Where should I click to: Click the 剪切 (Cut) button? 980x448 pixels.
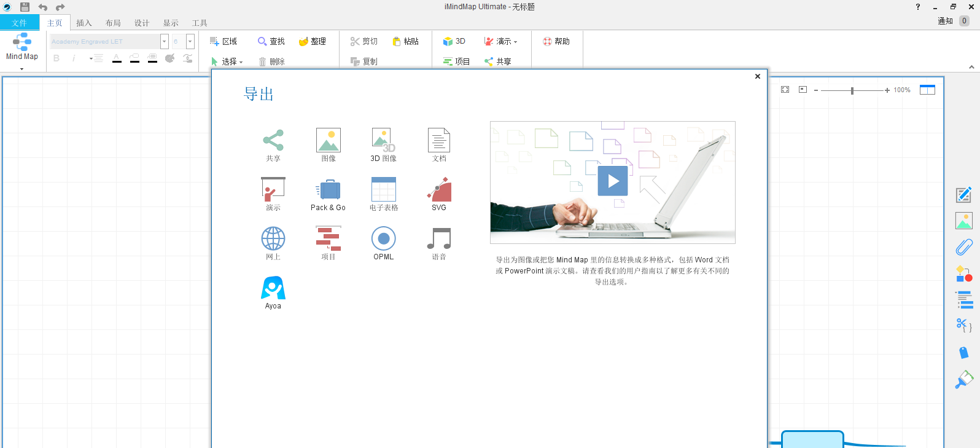coord(364,41)
